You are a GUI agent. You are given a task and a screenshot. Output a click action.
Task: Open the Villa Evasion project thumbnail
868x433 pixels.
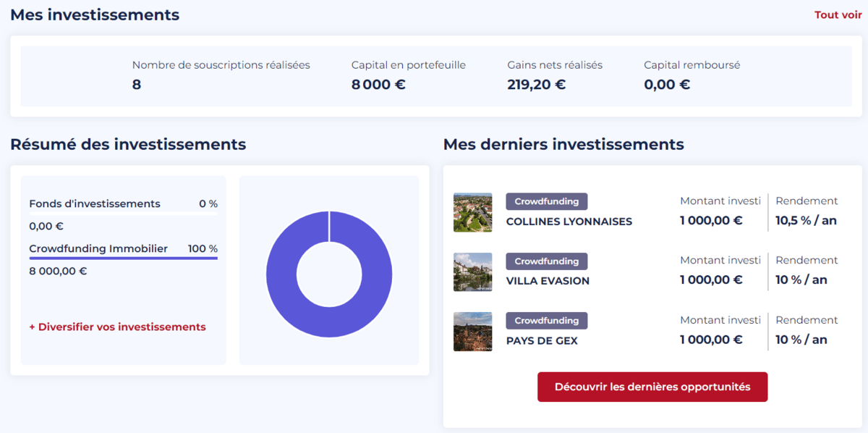[x=472, y=272]
